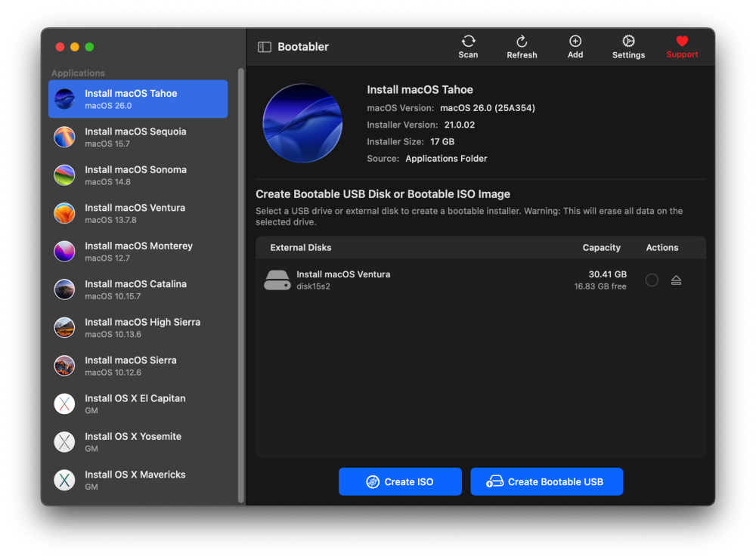Select the macOS Sierra installer icon
The width and height of the screenshot is (756, 560).
[64, 365]
